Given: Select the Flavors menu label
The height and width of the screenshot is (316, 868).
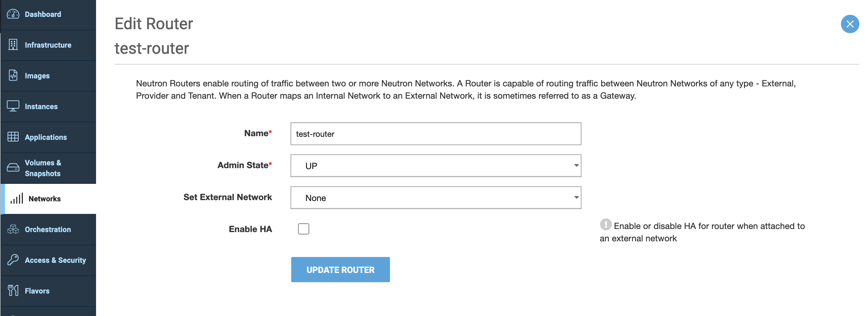Looking at the screenshot, I should [37, 291].
